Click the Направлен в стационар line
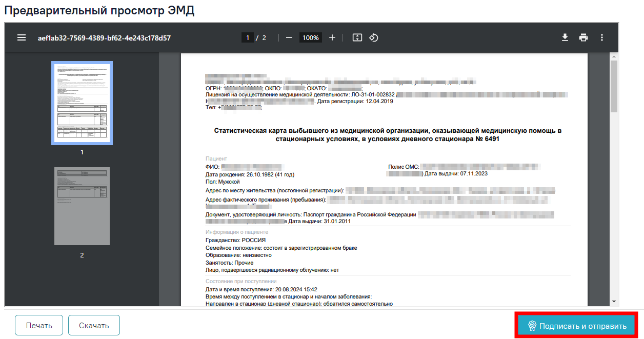644x339 pixels. [299, 304]
